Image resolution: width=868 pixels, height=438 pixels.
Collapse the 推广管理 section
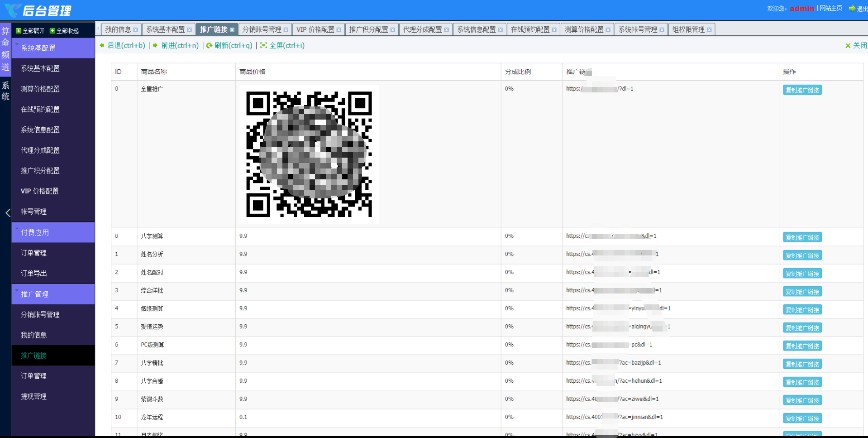click(x=53, y=294)
